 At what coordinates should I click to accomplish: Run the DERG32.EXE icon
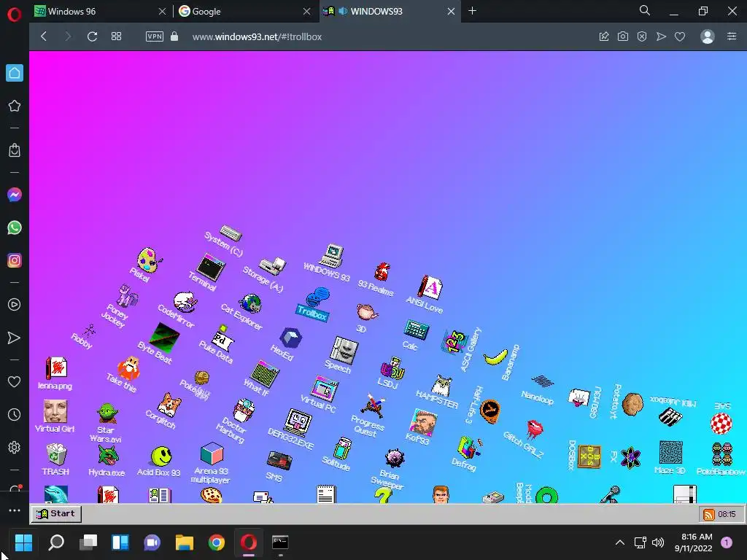tap(298, 422)
